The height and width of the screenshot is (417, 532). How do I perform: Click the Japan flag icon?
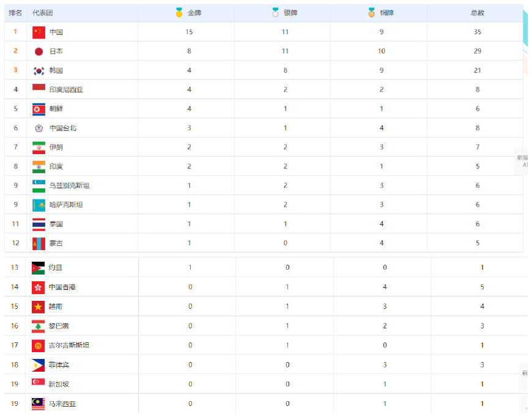39,51
